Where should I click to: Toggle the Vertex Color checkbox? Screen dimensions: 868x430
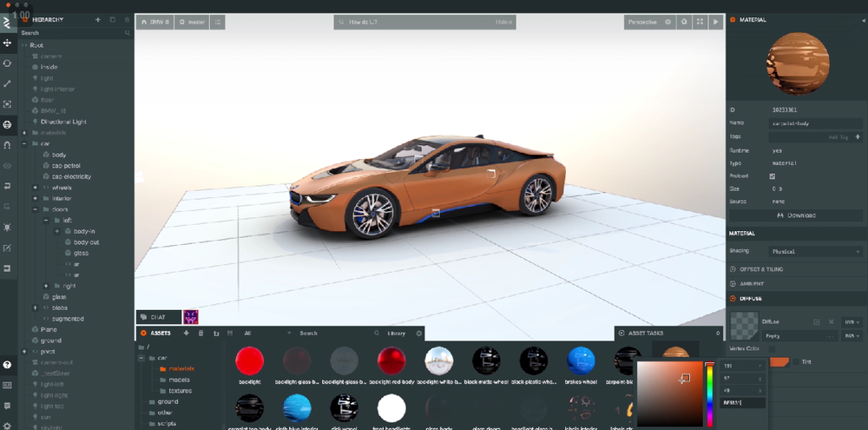773,349
